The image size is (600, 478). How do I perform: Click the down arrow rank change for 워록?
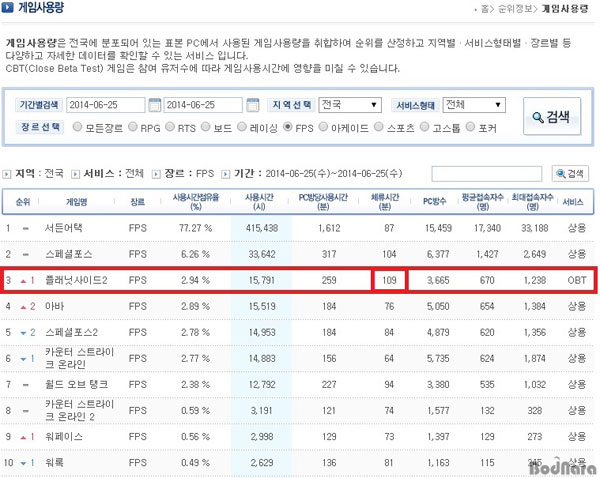(23, 463)
